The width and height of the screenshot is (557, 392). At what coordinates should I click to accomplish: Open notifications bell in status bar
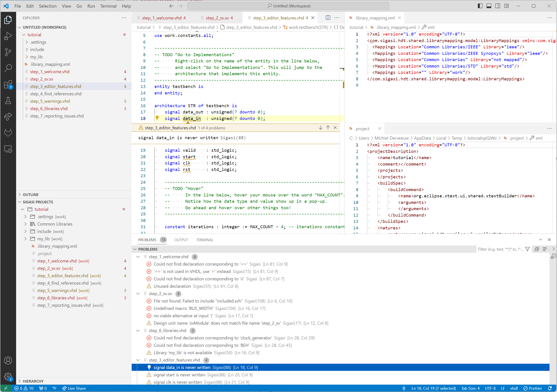550,388
